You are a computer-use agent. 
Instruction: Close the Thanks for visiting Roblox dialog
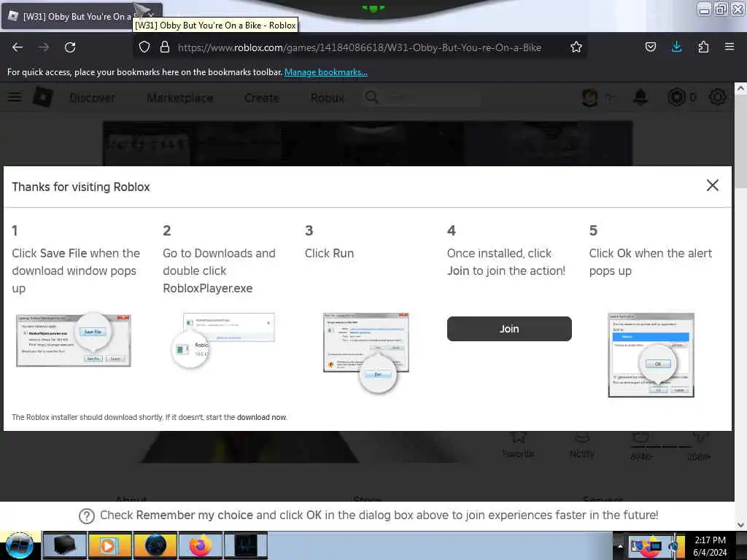(712, 185)
